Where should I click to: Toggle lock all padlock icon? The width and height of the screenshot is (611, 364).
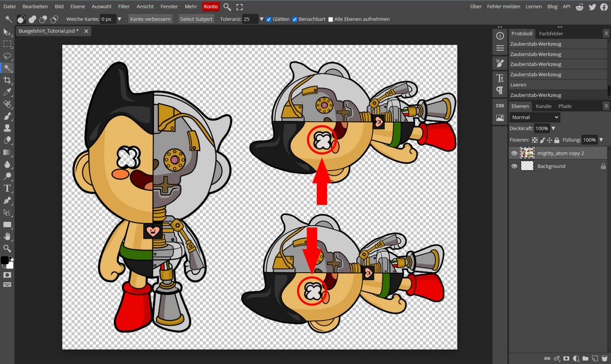point(557,140)
